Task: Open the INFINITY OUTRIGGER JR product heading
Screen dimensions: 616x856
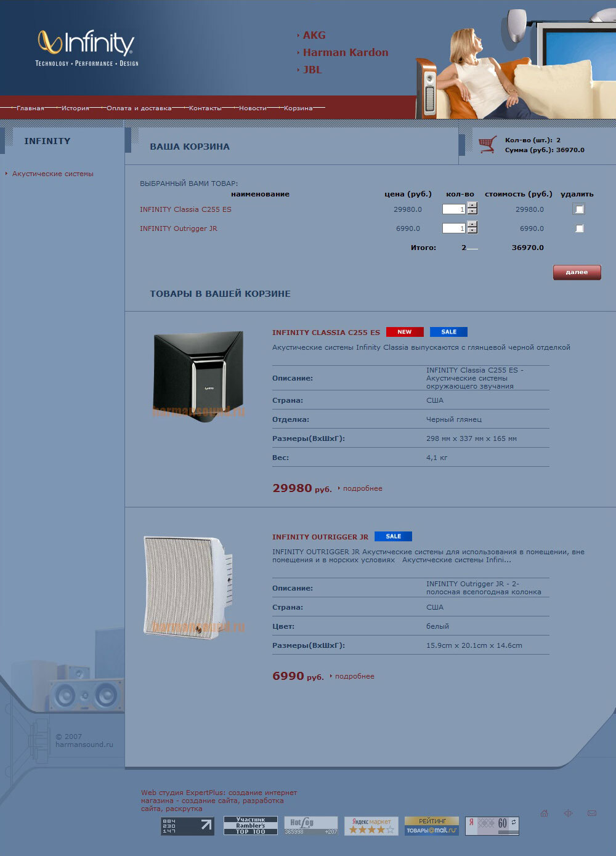Action: point(320,537)
